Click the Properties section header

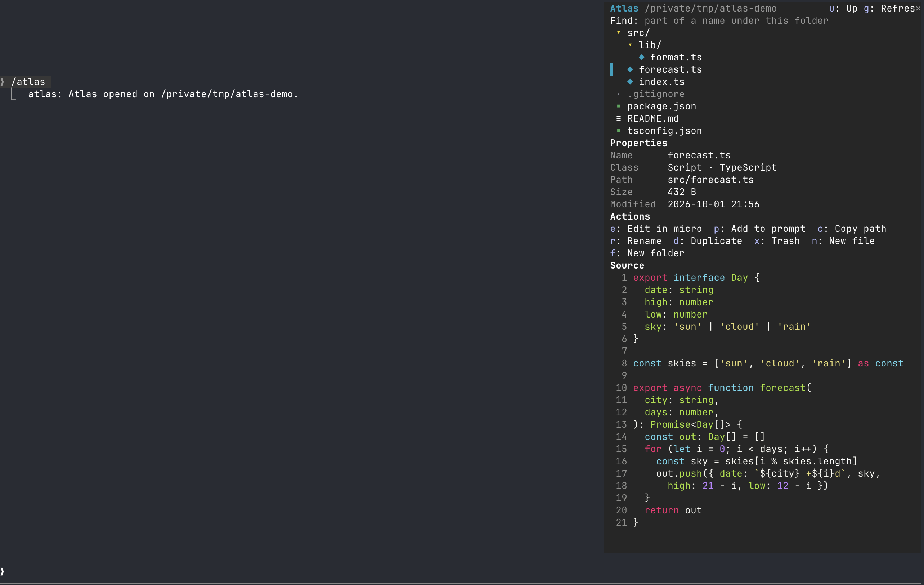pos(638,143)
